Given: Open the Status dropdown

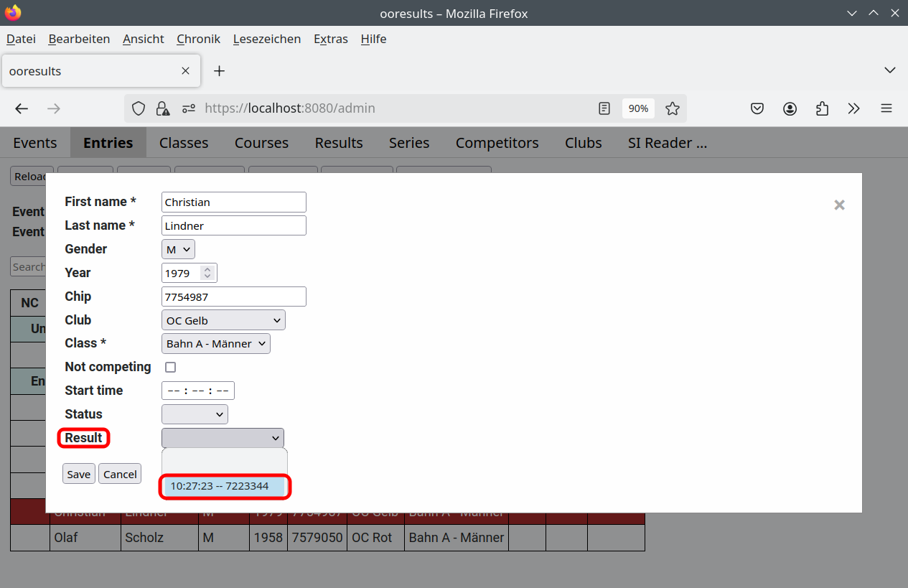Looking at the screenshot, I should coord(195,414).
